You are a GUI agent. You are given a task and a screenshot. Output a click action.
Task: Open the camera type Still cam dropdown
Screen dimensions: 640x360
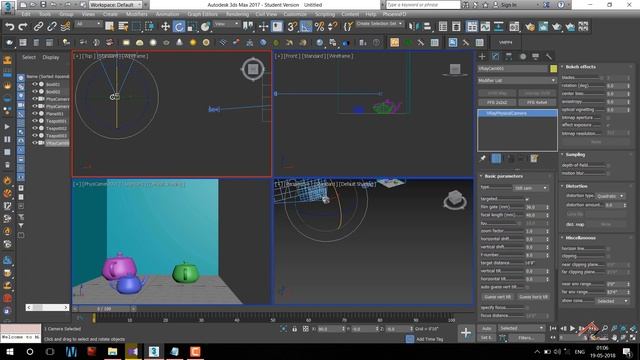pos(530,188)
